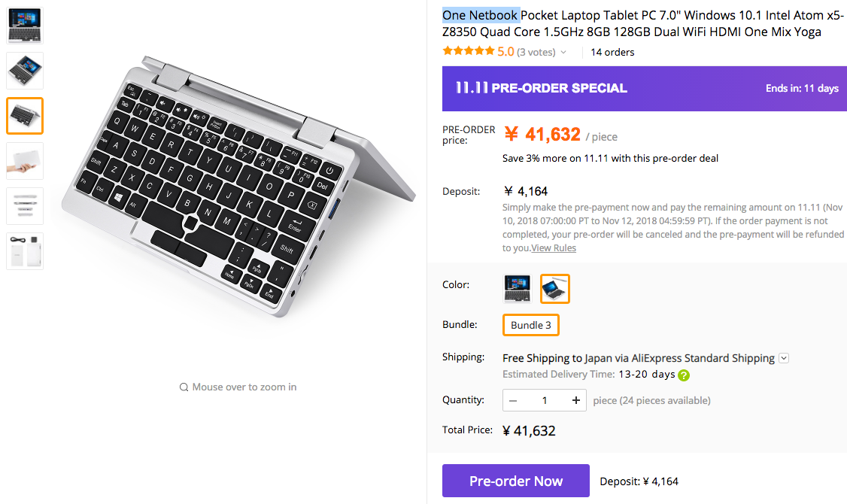Increase quantity using the plus control

click(574, 399)
